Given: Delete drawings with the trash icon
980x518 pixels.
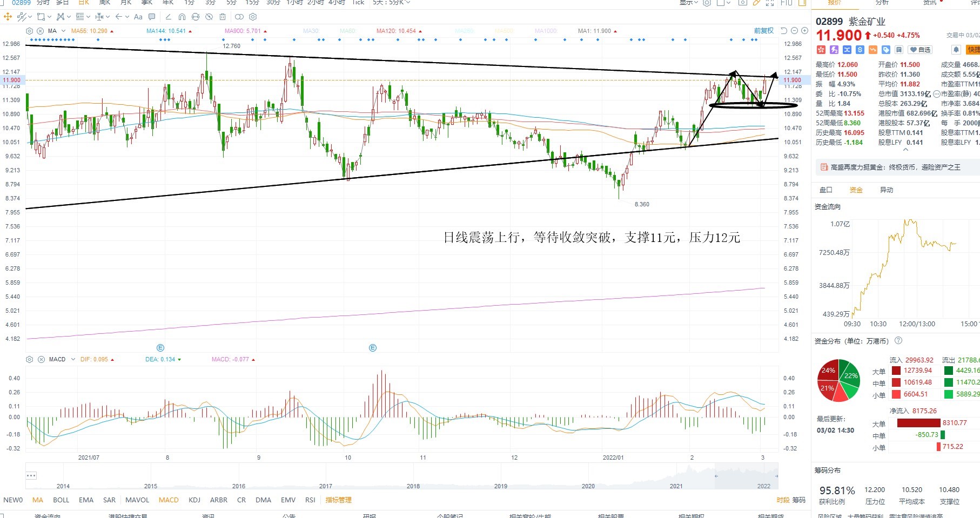Looking at the screenshot, I should 223,17.
